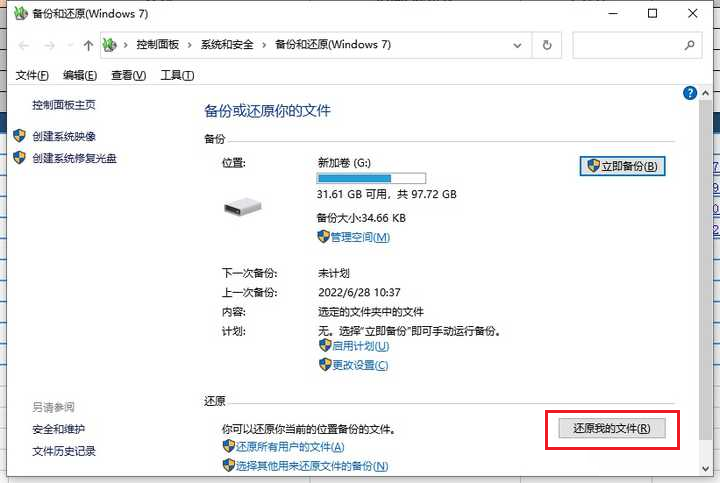This screenshot has height=483, width=720.
Task: Click the drive space usage bar
Action: coord(371,178)
